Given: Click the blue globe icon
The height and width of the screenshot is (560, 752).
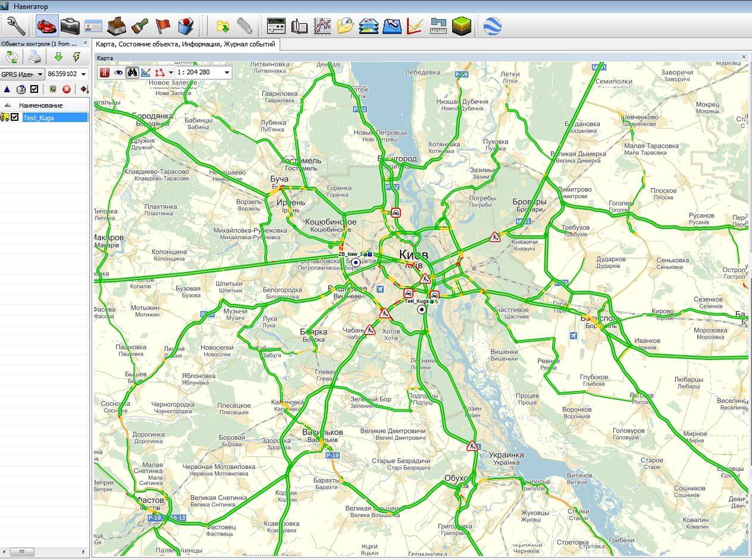Looking at the screenshot, I should coord(493,26).
